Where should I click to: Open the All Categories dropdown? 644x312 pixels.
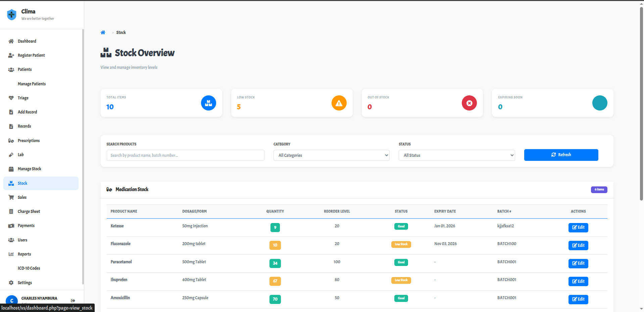(331, 155)
